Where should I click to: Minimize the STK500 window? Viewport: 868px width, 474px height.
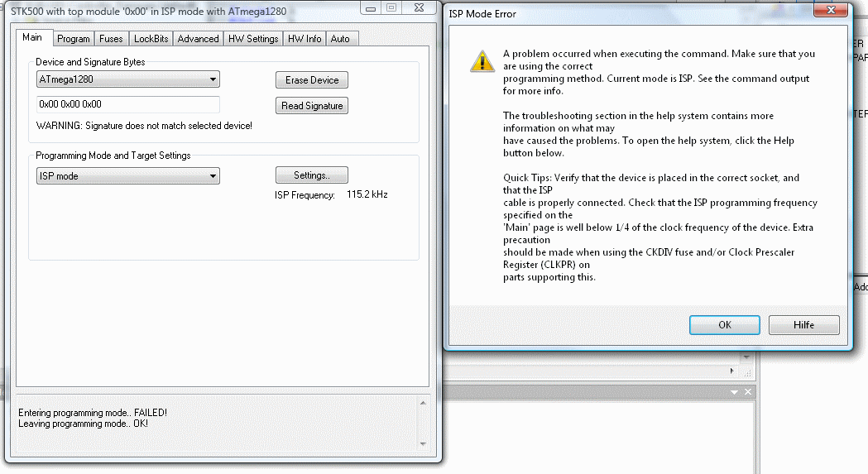(371, 7)
